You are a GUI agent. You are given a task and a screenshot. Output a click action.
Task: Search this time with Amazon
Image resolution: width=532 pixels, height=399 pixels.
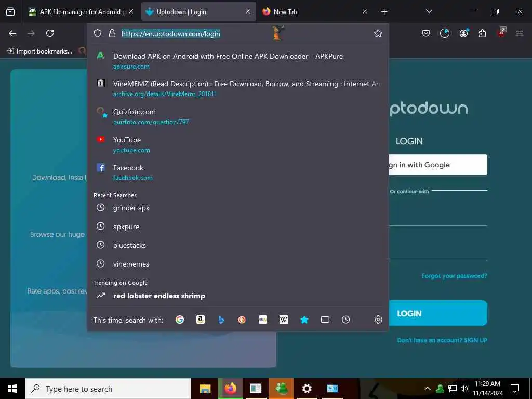point(201,320)
